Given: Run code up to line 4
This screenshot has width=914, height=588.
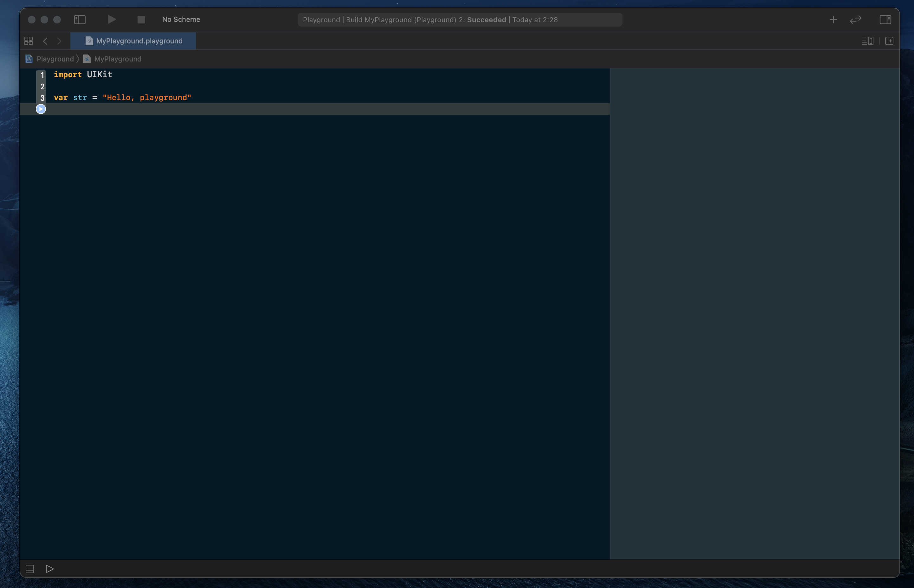Looking at the screenshot, I should tap(41, 109).
